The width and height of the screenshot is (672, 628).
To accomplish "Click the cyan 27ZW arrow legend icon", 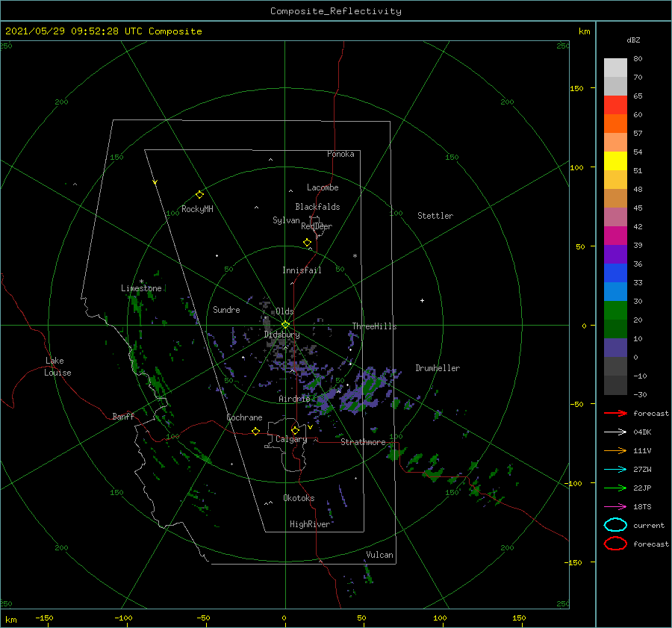I will 615,470.
